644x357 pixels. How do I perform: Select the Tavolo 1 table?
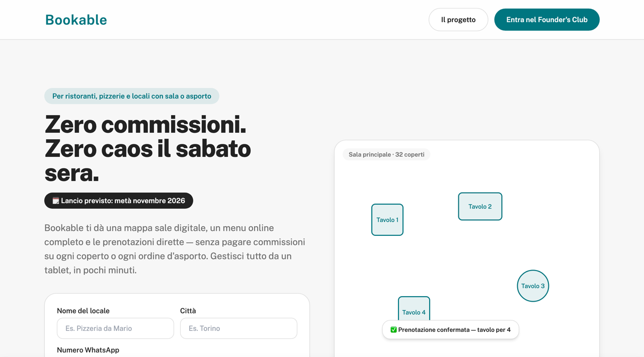387,220
